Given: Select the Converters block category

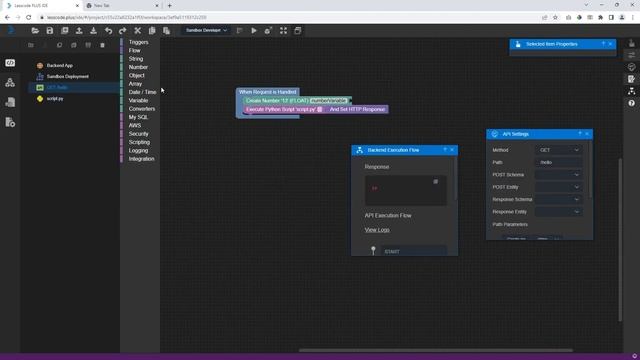Looking at the screenshot, I should click(142, 109).
